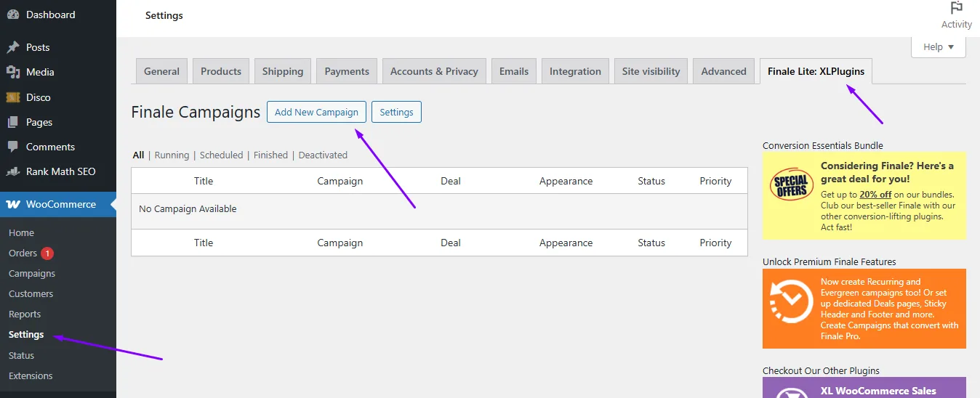The image size is (980, 398).
Task: Filter campaigns by Deactivated
Action: click(323, 155)
